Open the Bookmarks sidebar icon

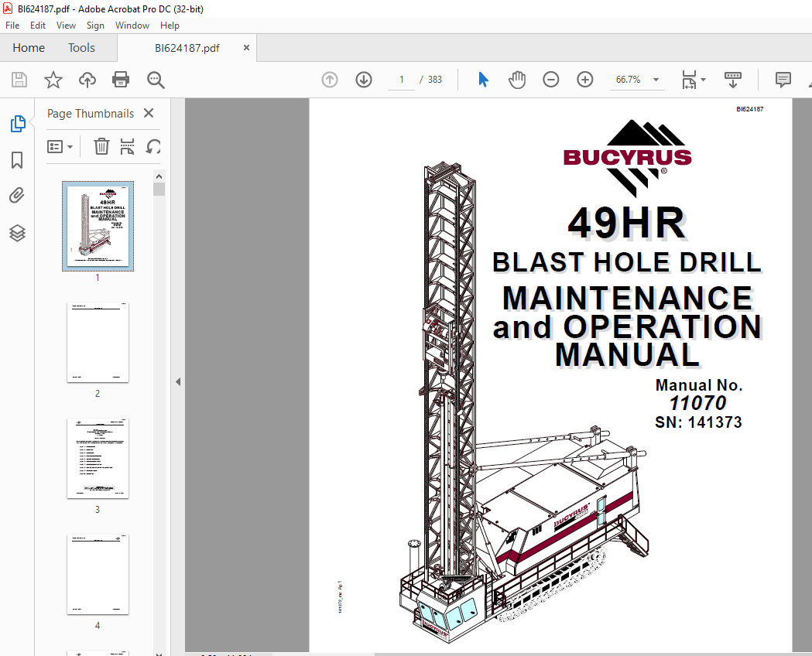(17, 160)
